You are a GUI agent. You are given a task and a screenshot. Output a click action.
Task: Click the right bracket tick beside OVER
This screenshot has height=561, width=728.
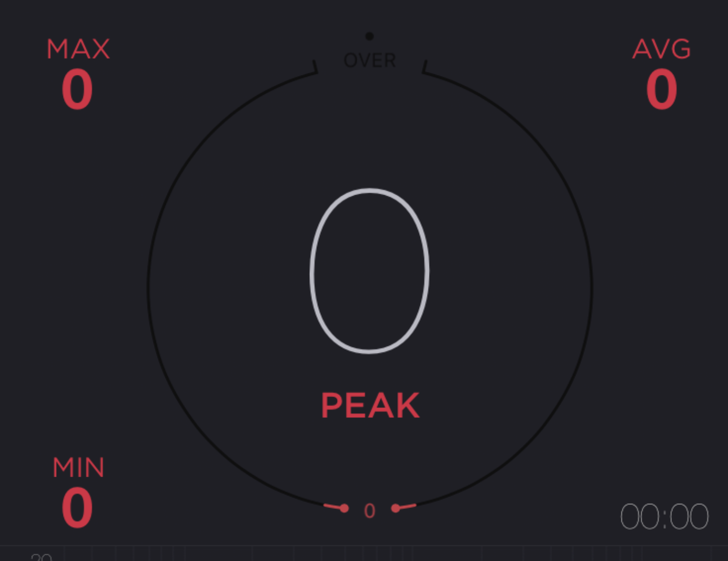point(424,67)
